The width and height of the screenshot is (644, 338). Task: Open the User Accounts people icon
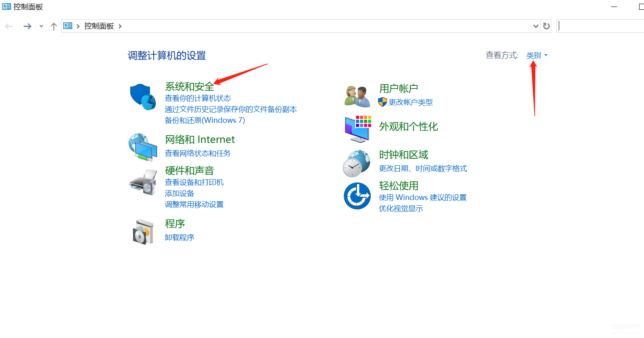(x=357, y=96)
